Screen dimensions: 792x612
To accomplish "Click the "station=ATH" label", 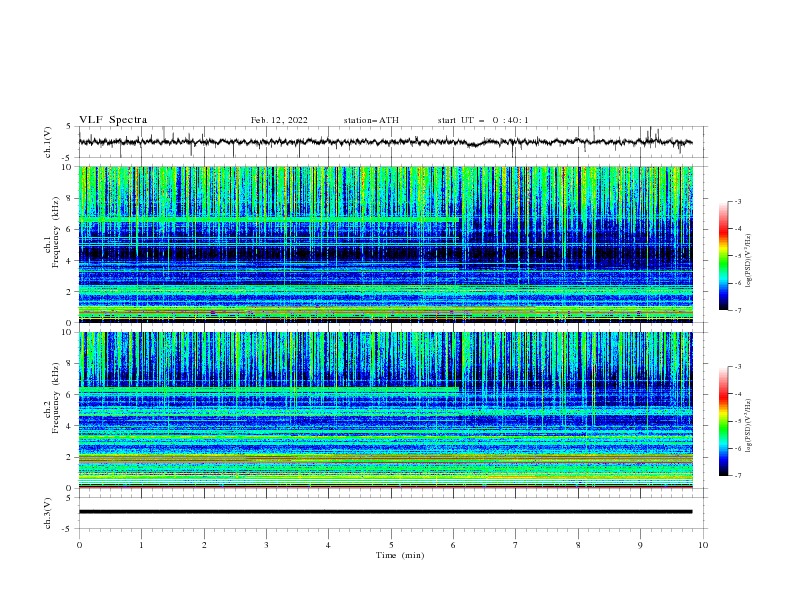I will (371, 120).
